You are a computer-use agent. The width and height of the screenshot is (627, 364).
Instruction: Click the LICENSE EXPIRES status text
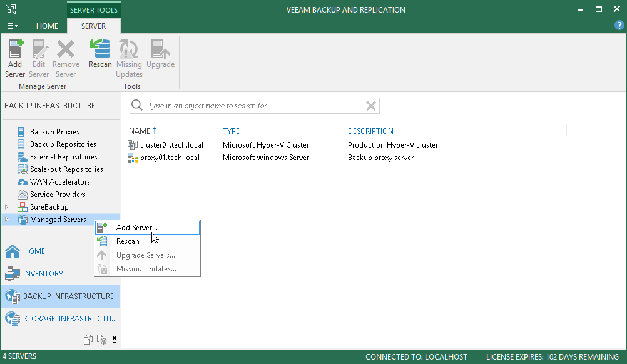coord(553,357)
